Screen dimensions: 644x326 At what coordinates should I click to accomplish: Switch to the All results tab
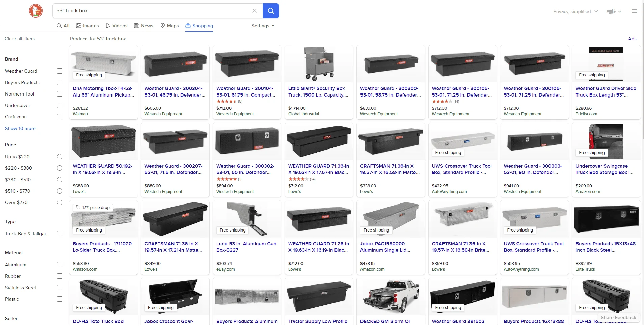click(x=63, y=26)
